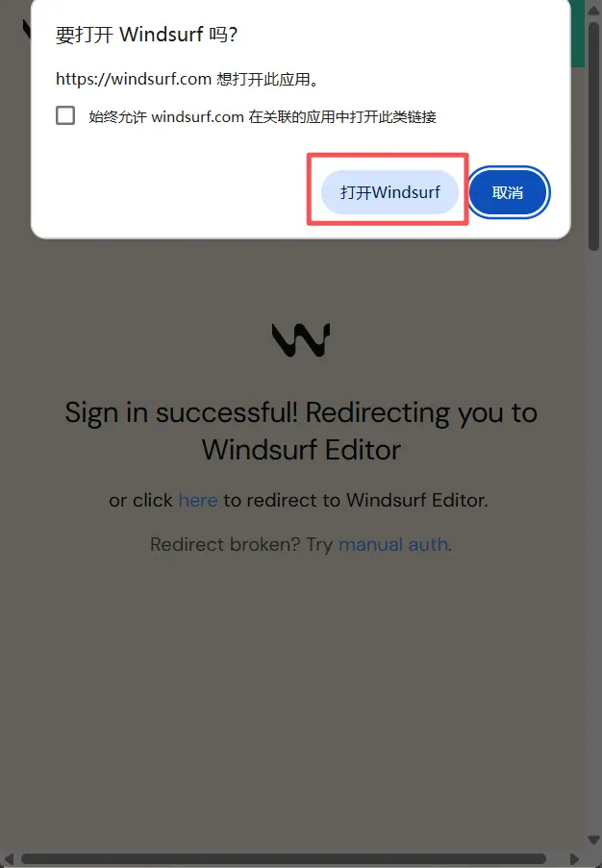Click the vertical scrollbar up arrow

(593, 10)
